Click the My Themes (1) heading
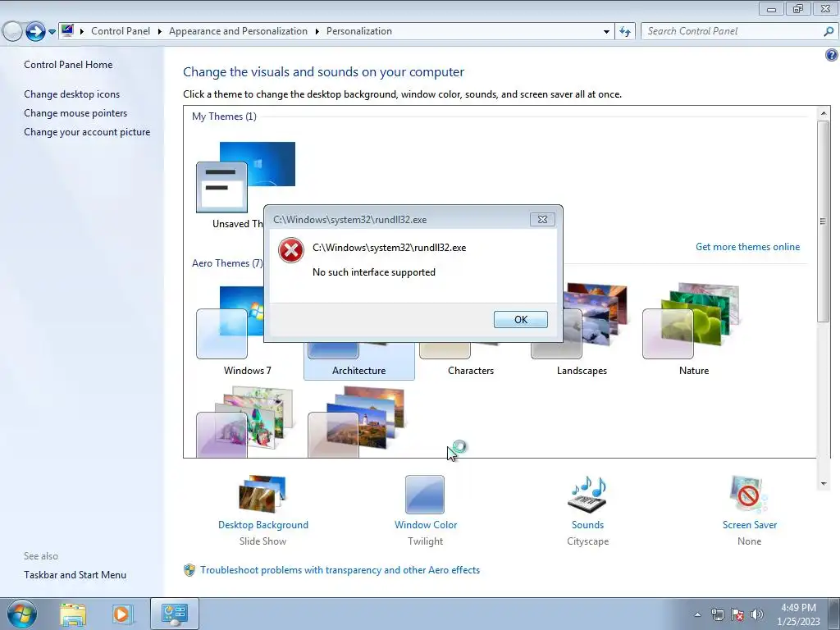The image size is (840, 630). 224,116
